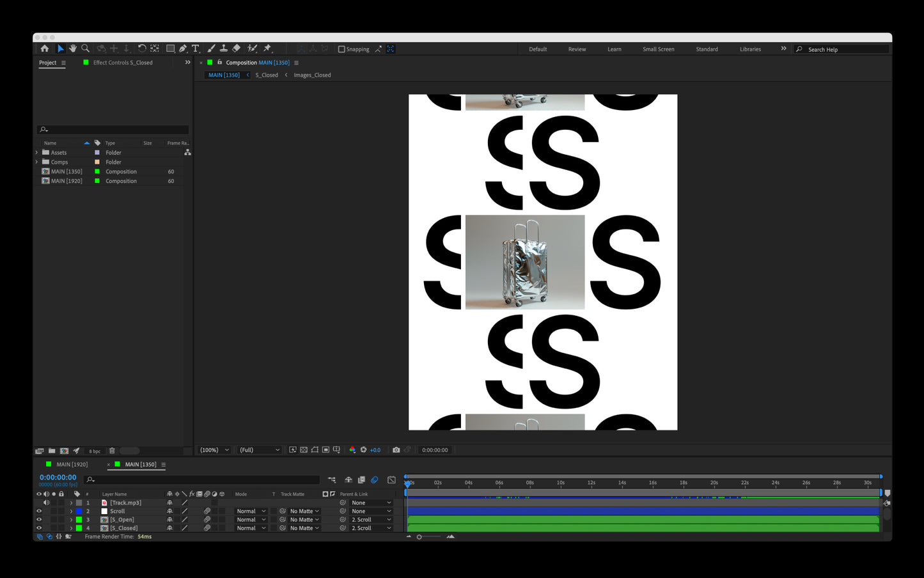This screenshot has height=578, width=924.
Task: Navigate to Images_Closed in breadcrumb
Action: click(312, 75)
